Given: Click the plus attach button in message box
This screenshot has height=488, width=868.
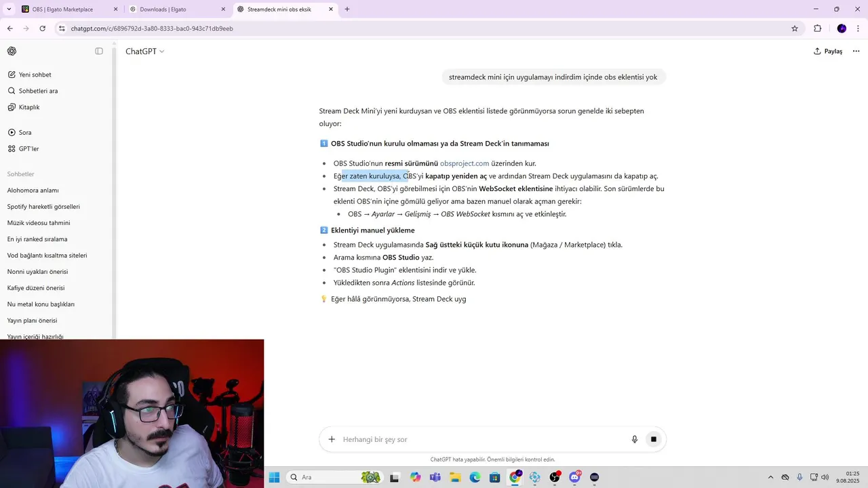Looking at the screenshot, I should point(332,439).
